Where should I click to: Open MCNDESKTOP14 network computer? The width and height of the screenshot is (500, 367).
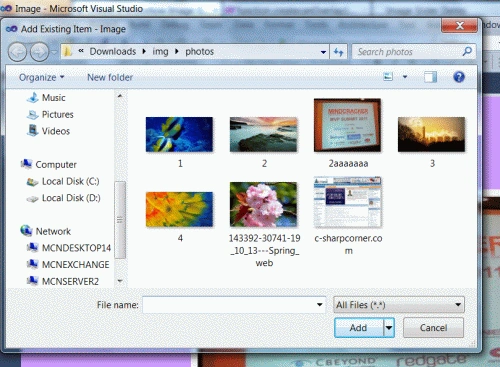coord(76,248)
